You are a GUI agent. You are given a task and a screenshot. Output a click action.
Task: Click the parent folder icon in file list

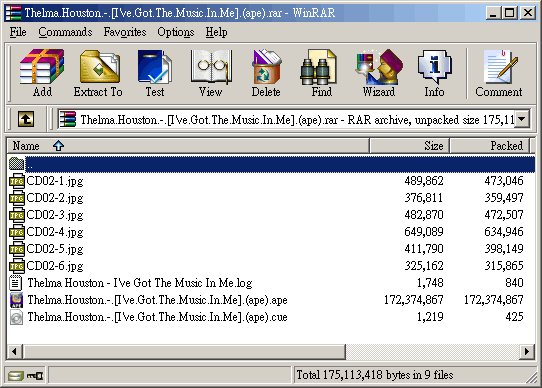tap(16, 164)
